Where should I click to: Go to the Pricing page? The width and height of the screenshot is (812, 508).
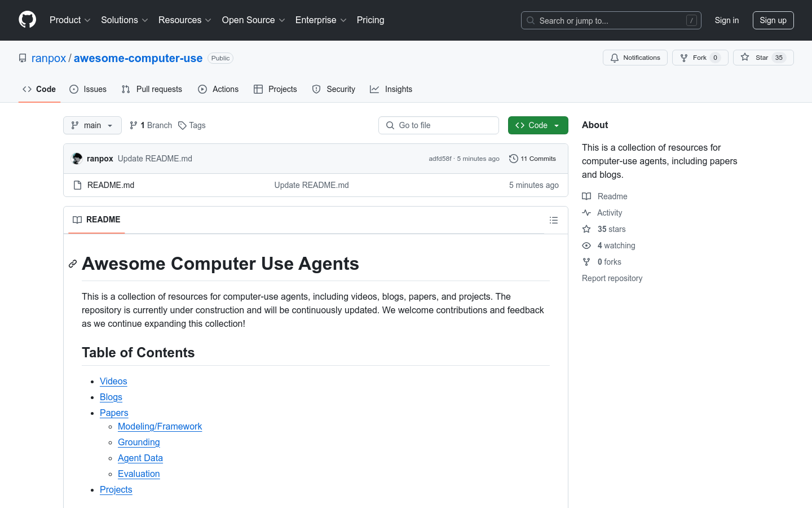[x=370, y=20]
